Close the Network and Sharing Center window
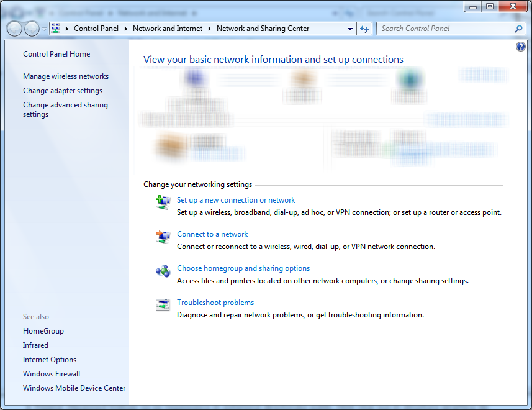Viewport: 532px width, 410px height. click(513, 6)
